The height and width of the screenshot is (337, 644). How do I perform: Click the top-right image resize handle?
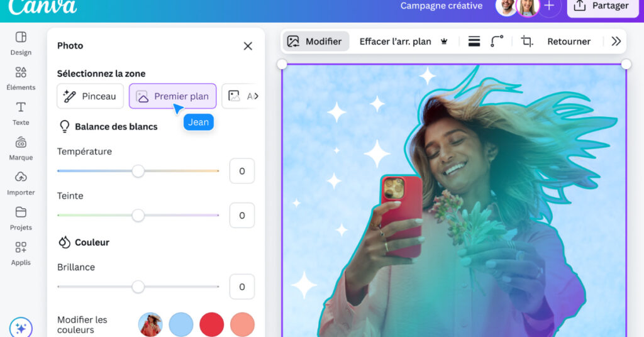(626, 64)
